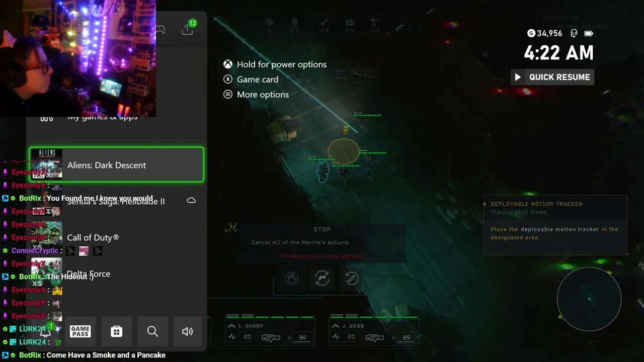Image resolution: width=644 pixels, height=362 pixels.
Task: Expand J. Webb marine card chevron
Action: pos(336,326)
